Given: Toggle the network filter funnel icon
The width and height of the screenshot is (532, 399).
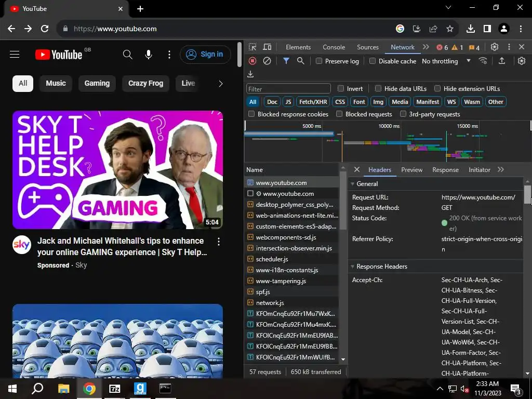Looking at the screenshot, I should click(x=286, y=61).
